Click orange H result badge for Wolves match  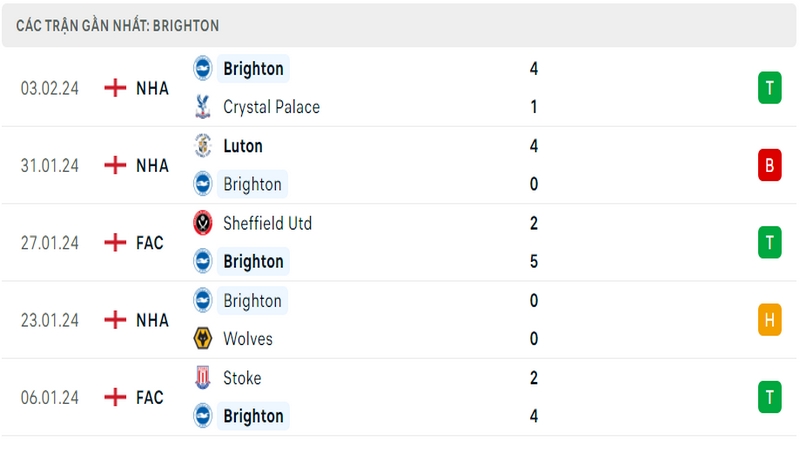click(769, 320)
